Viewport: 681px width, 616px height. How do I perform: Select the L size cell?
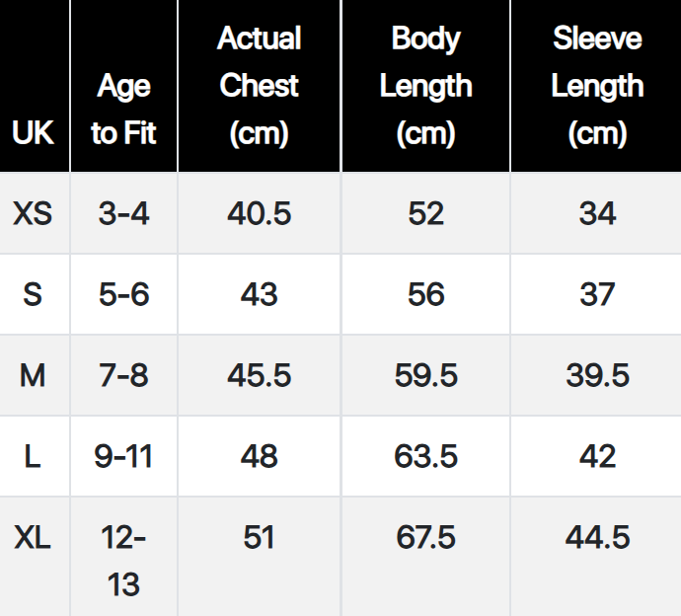click(x=34, y=456)
